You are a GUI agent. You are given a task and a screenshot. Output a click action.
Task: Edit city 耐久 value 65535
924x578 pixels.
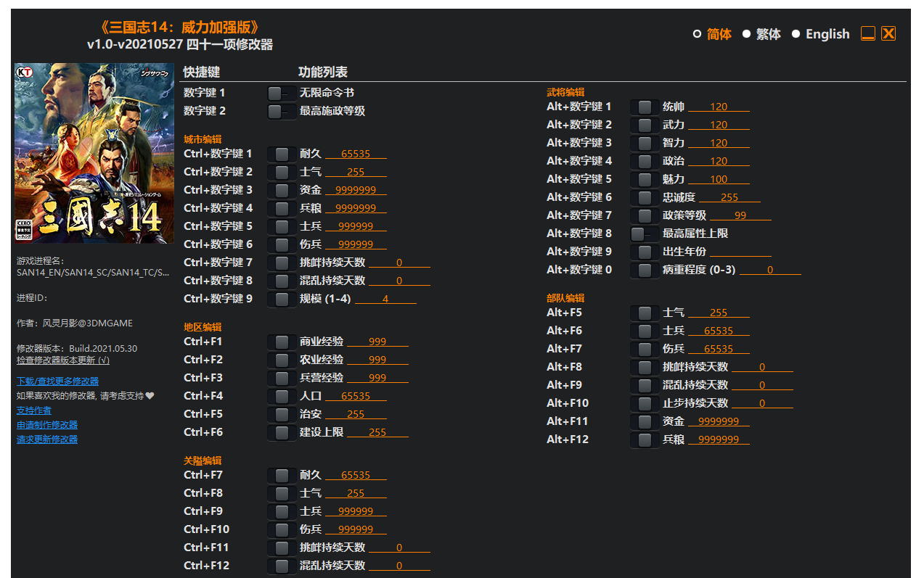tap(356, 154)
